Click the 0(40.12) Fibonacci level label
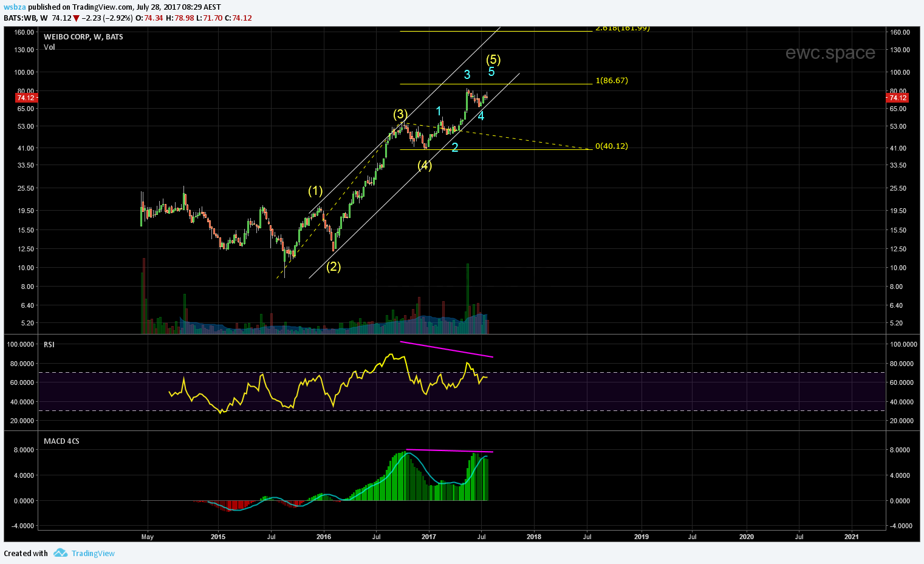 click(611, 146)
